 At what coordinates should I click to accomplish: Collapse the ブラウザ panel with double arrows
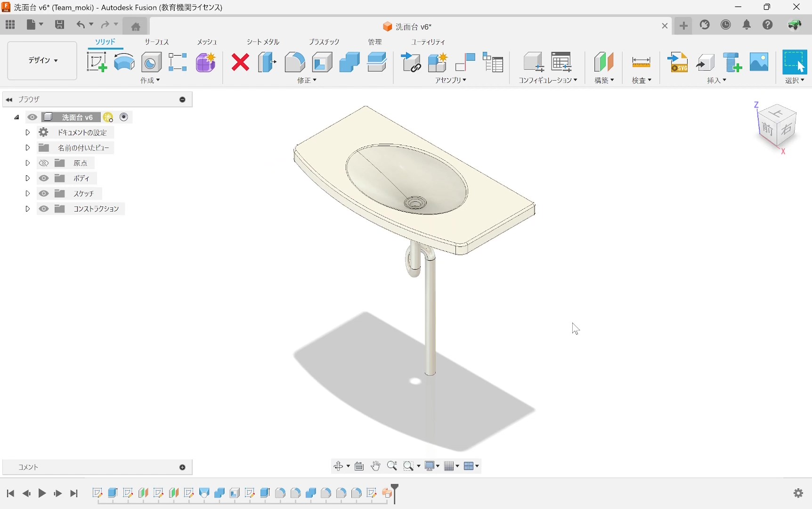pyautogui.click(x=9, y=99)
